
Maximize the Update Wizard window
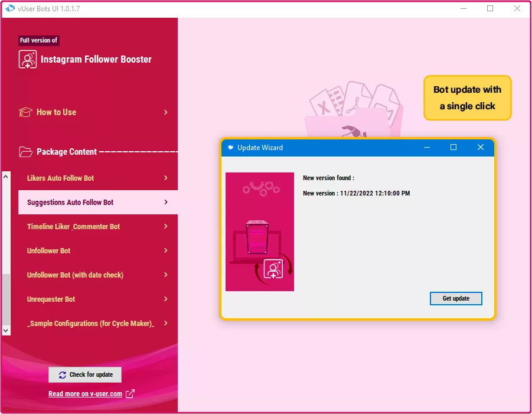point(453,147)
